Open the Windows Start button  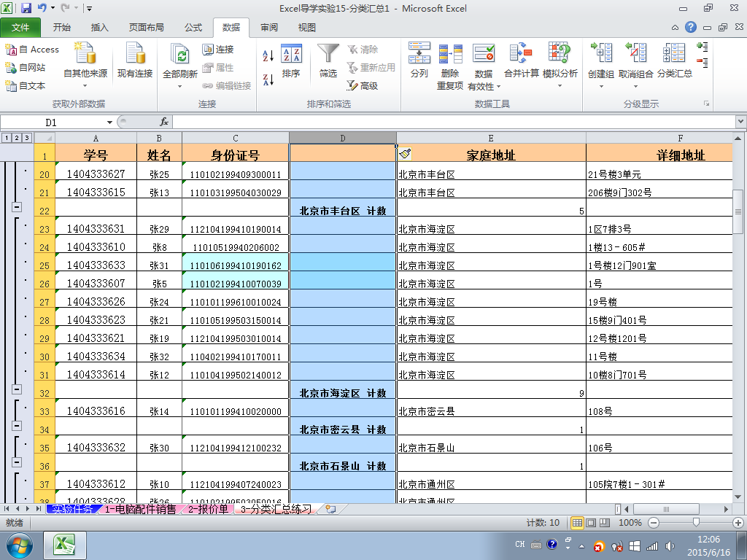tap(20, 545)
